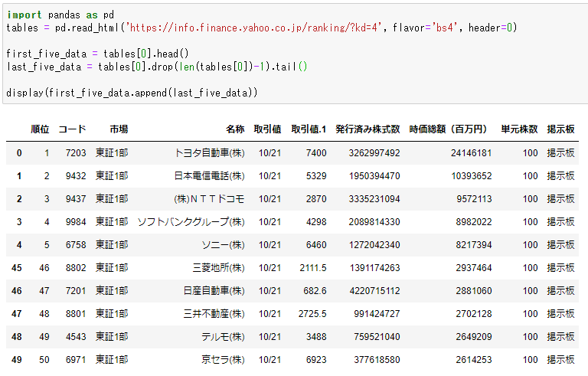Click price value 2725.5
This screenshot has height=376, width=588.
pos(312,314)
